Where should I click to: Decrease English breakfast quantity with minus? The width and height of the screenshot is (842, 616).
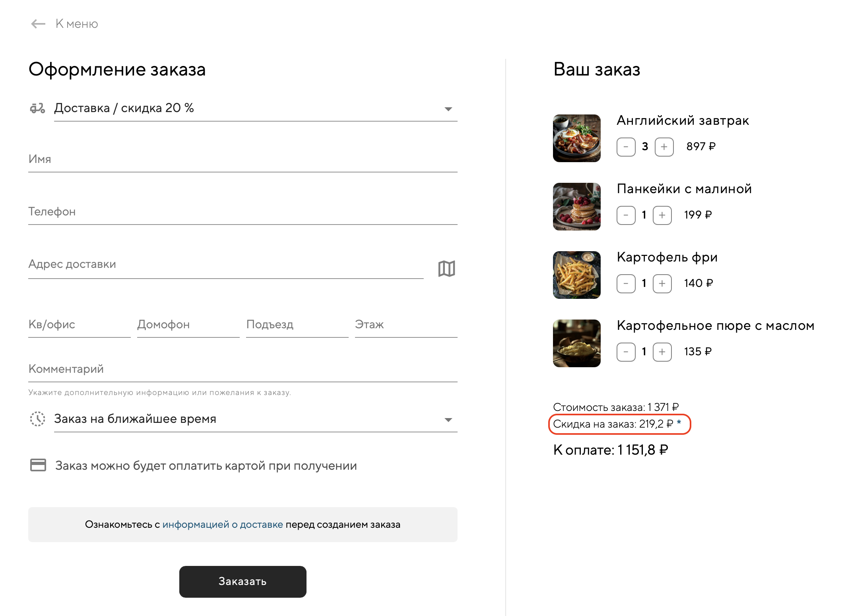[x=626, y=147]
